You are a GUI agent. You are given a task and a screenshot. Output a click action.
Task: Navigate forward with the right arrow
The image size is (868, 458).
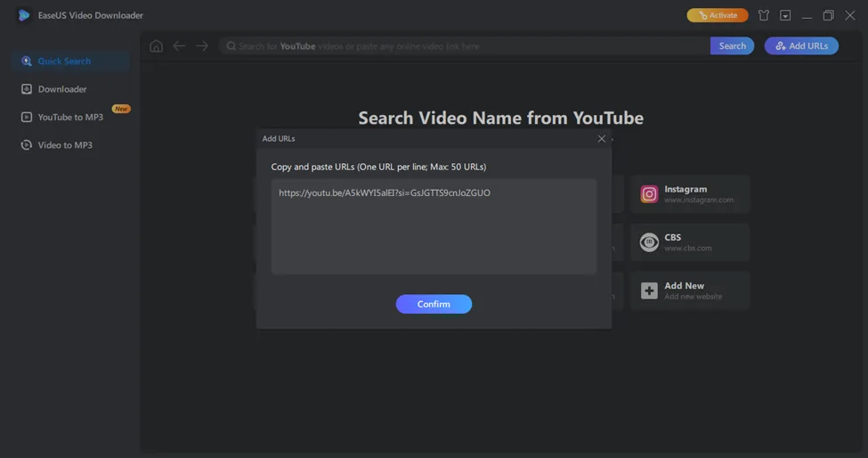click(202, 46)
